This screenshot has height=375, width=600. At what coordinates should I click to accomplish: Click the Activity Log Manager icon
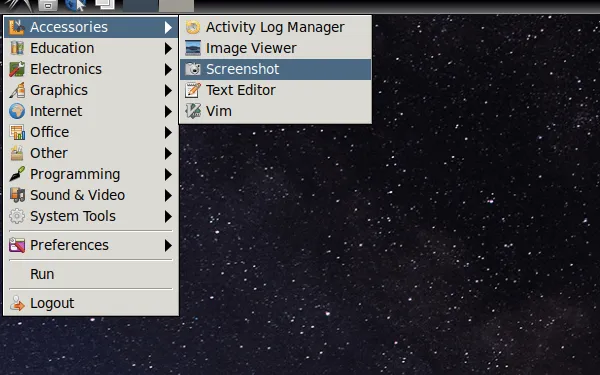[193, 27]
